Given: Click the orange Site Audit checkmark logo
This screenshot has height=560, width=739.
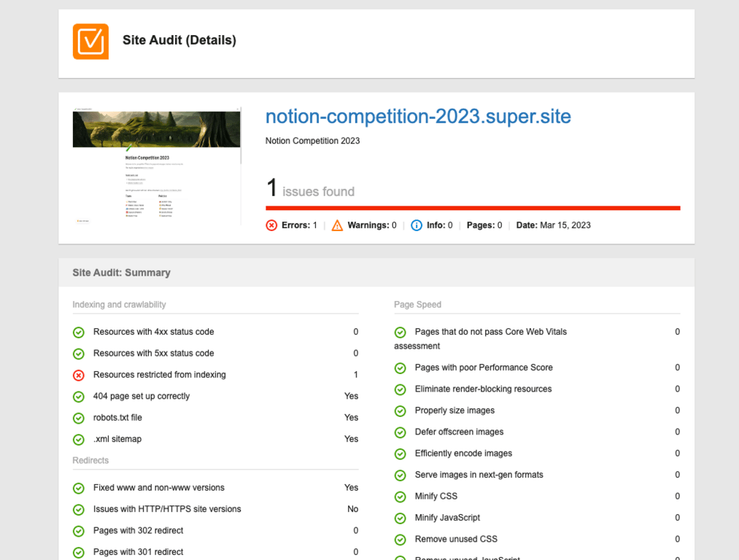Looking at the screenshot, I should [90, 42].
